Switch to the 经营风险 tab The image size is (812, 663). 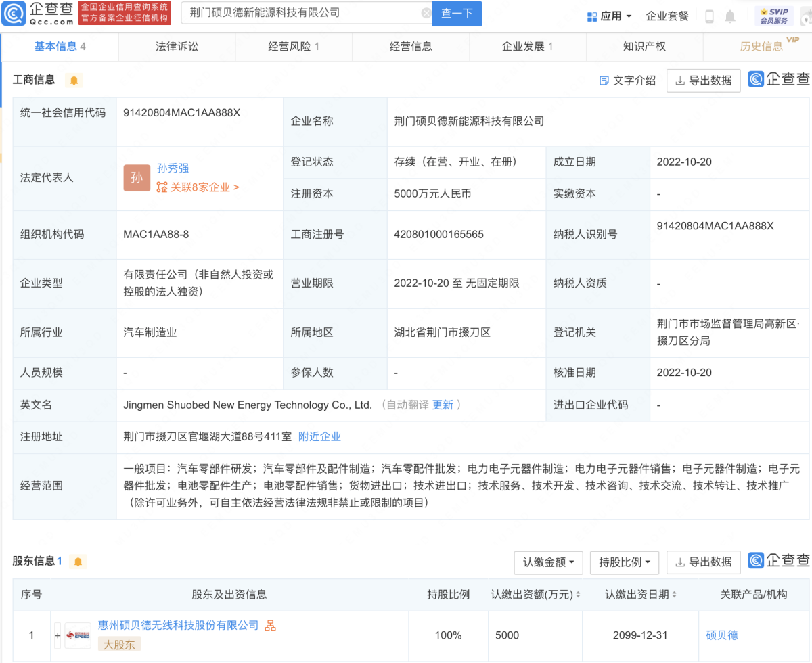[x=294, y=47]
